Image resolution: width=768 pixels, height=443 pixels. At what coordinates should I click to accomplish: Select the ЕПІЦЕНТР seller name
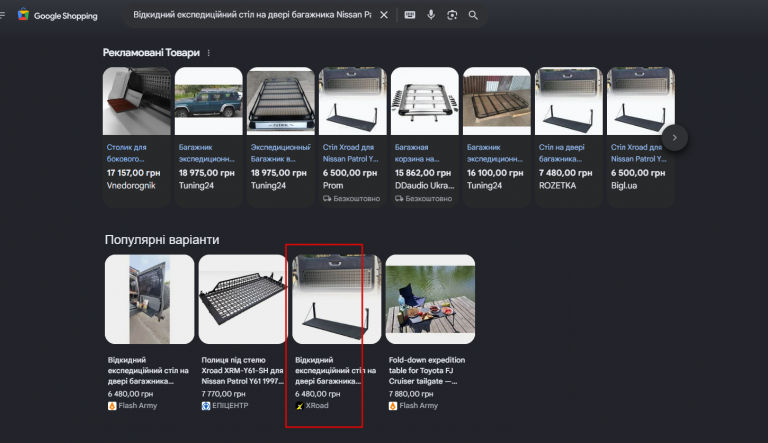pyautogui.click(x=230, y=406)
